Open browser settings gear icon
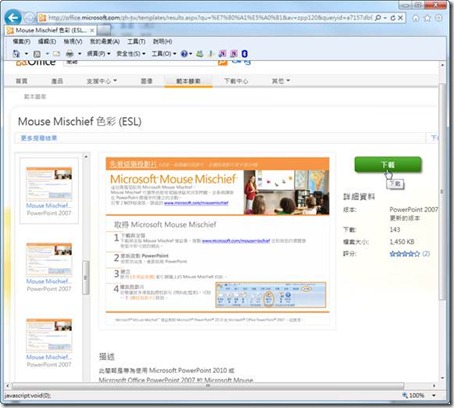Viewport: 454px width, 408px height. pos(439,18)
